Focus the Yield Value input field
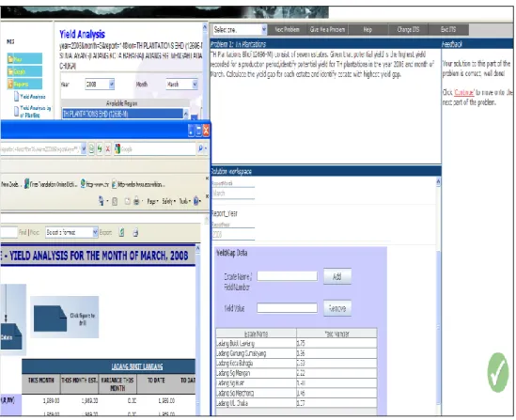The width and height of the screenshot is (516, 420). coord(287,308)
